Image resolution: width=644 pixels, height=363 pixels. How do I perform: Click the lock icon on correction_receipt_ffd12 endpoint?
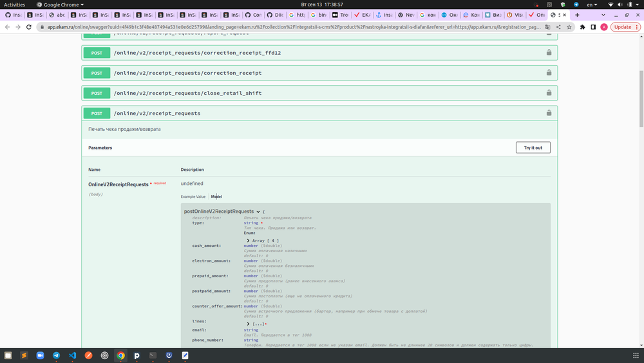point(549,53)
